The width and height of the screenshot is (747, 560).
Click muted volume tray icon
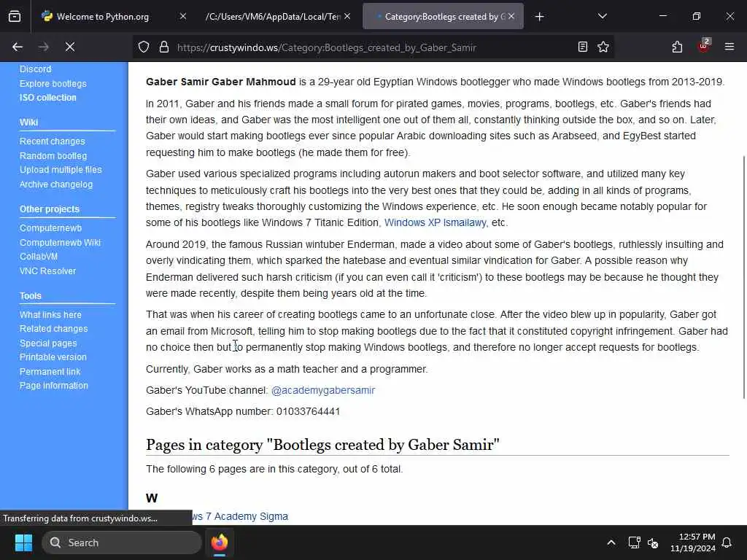[x=653, y=542]
